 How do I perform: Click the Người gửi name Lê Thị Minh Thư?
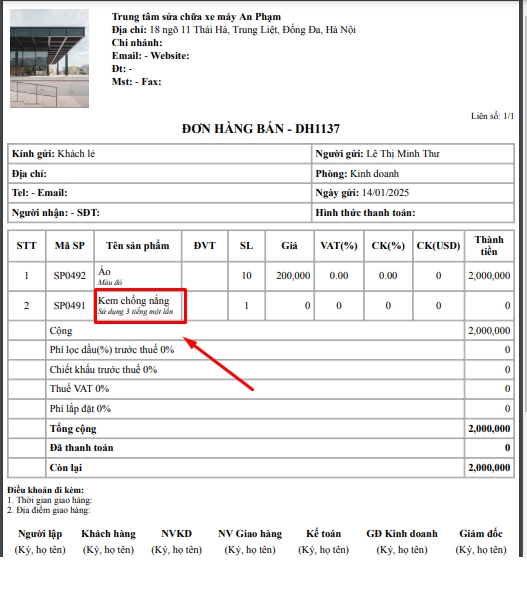tap(403, 154)
